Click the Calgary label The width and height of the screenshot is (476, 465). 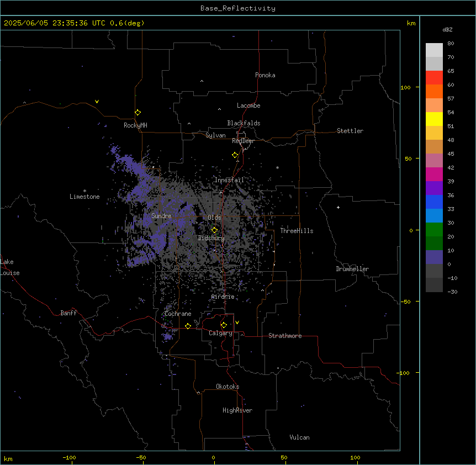click(x=221, y=333)
